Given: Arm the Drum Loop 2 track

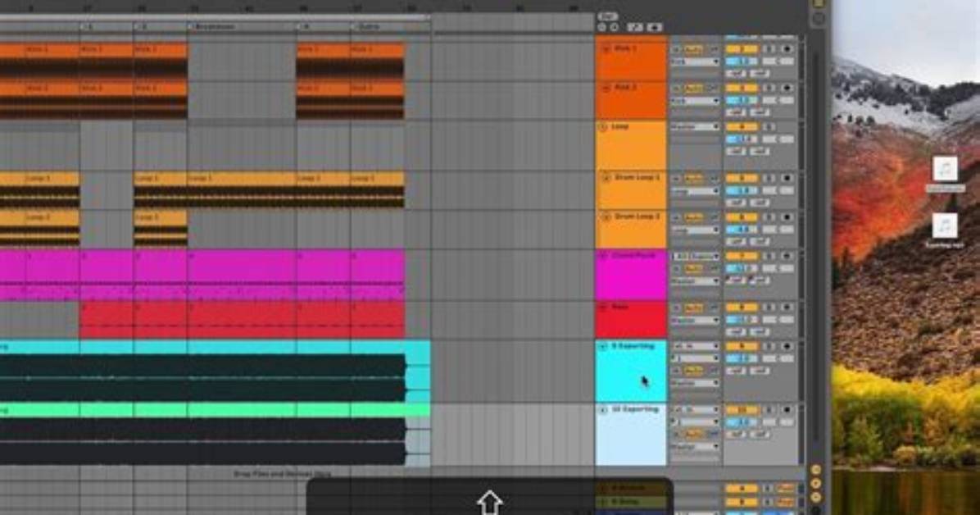Looking at the screenshot, I should point(787,217).
